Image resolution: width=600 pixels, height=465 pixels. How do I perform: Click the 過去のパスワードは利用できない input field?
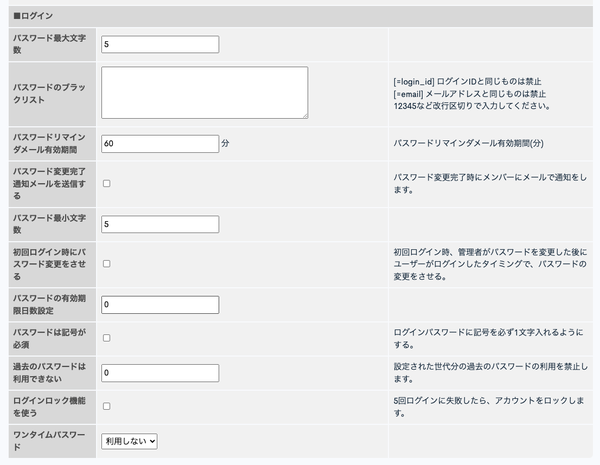(x=160, y=373)
